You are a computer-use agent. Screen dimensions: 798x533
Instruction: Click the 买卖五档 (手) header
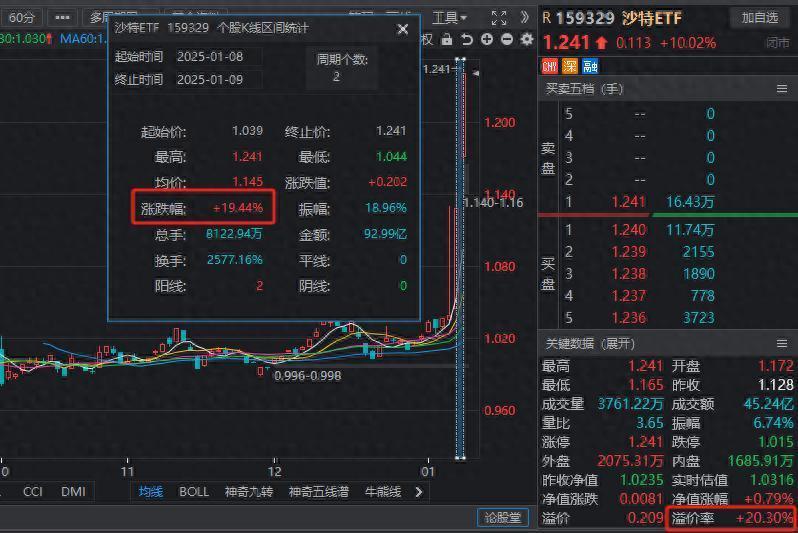tap(584, 89)
